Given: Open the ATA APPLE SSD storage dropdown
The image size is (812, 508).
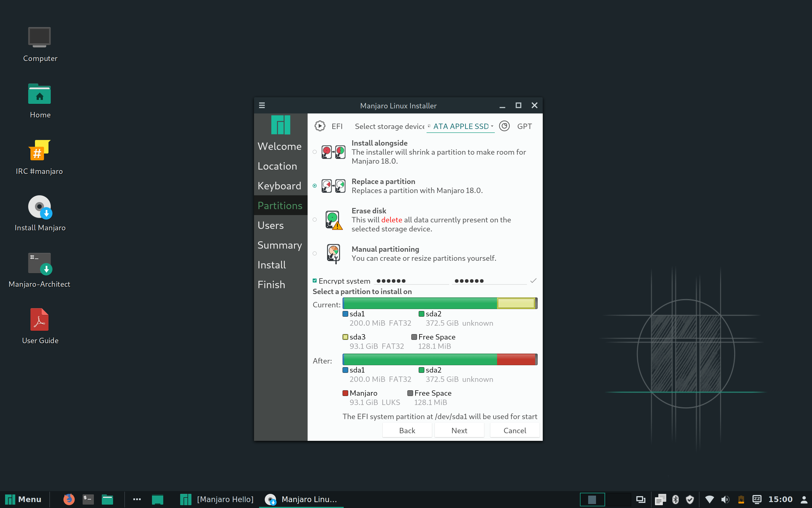Looking at the screenshot, I should [461, 126].
